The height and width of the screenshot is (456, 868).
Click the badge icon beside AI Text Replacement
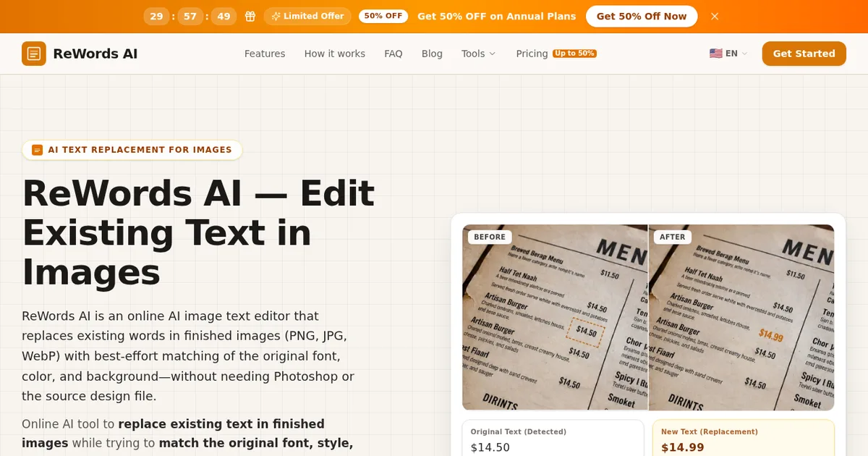(38, 150)
